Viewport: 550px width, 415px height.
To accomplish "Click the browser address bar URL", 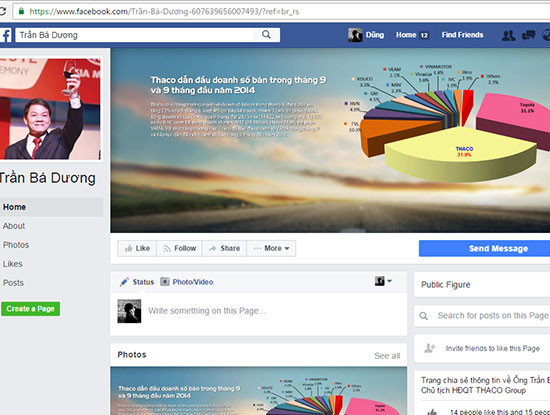I will (164, 12).
